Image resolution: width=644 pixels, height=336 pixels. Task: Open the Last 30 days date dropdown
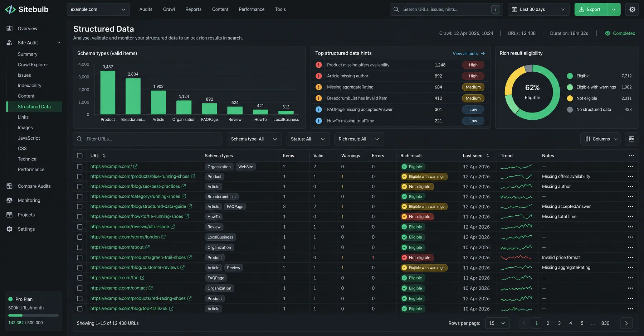538,9
